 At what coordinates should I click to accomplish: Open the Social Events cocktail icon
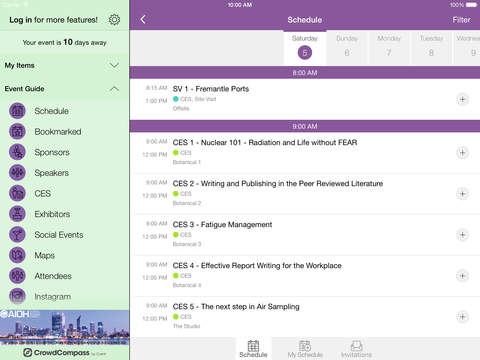point(17,235)
